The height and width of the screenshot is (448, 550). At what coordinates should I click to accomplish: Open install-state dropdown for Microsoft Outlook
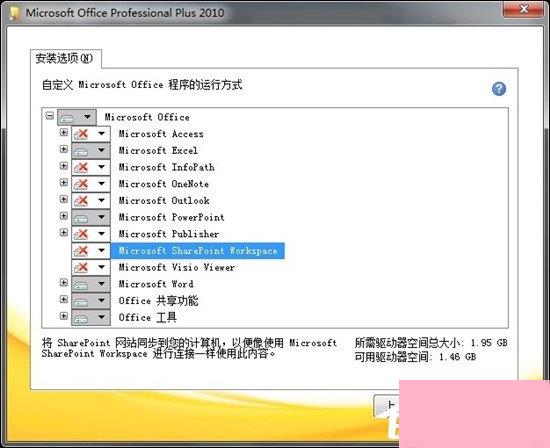pyautogui.click(x=91, y=200)
